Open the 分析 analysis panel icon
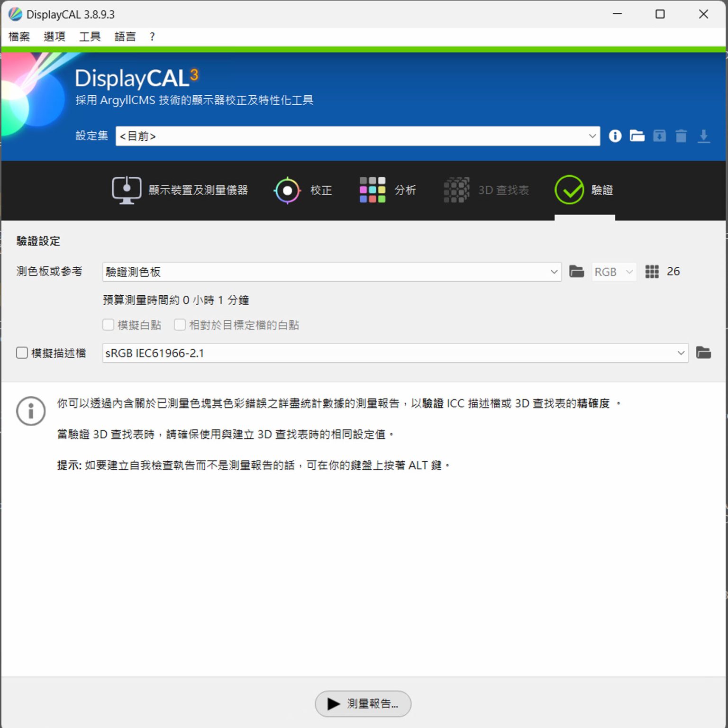728x728 pixels. (x=373, y=190)
